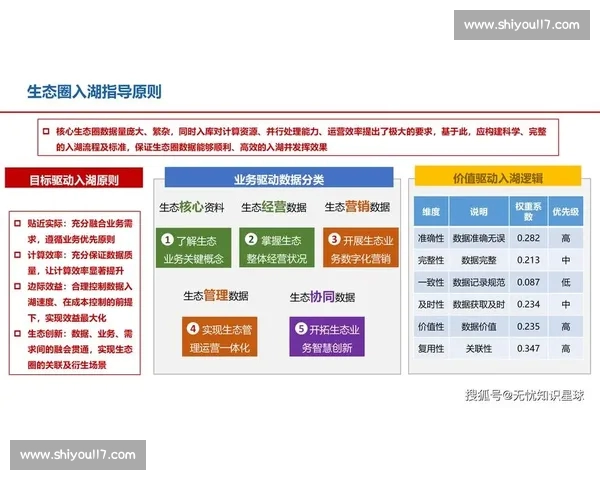Click the weight value 0.235
The height and width of the screenshot is (480, 600).
528,327
